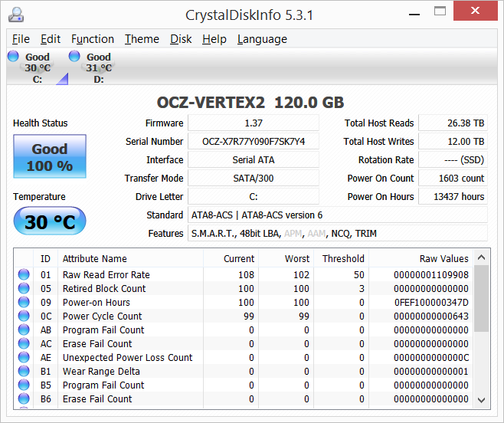Click Power On Count value 1603 count
The height and width of the screenshot is (423, 504).
(453, 178)
